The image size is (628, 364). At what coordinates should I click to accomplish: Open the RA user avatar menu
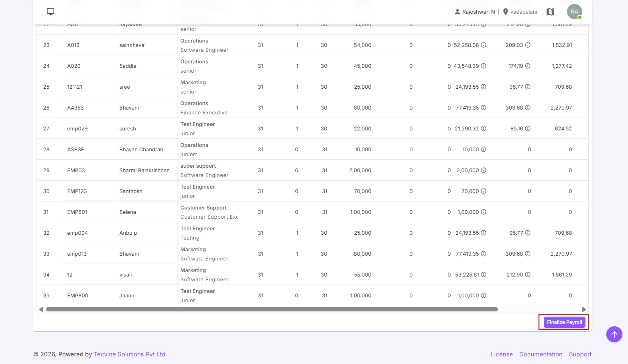click(x=575, y=12)
